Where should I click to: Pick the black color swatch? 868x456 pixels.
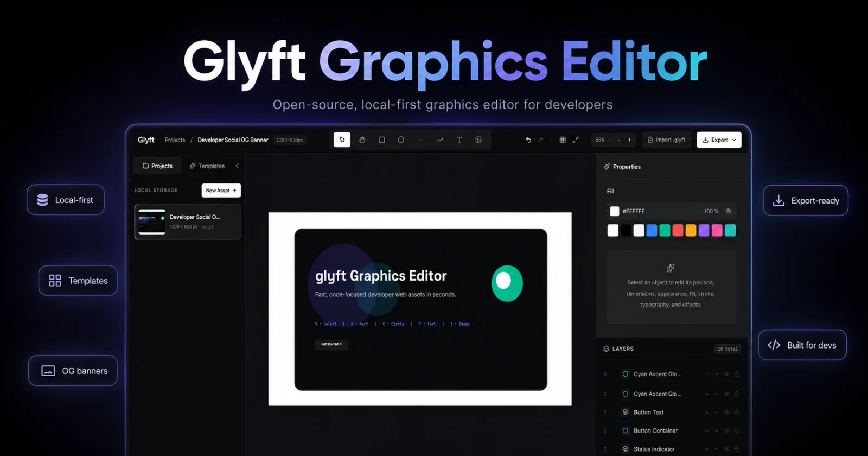626,230
